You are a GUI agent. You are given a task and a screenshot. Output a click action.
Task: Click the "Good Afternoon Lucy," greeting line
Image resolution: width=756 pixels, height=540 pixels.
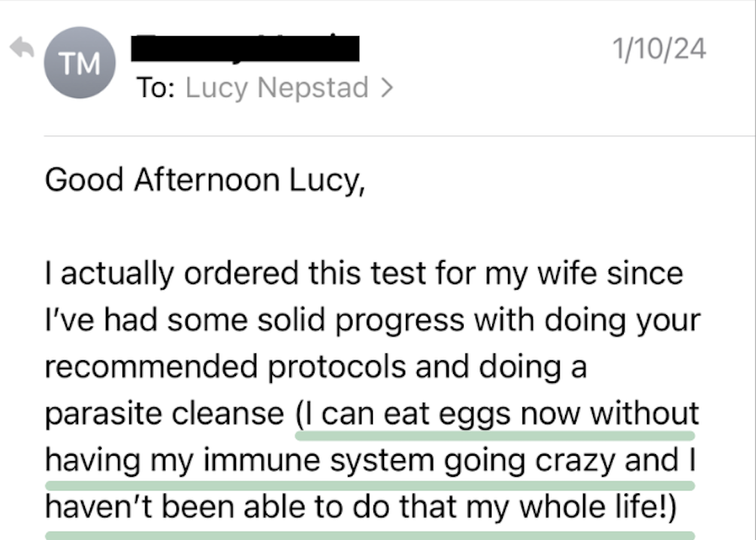[x=205, y=181]
